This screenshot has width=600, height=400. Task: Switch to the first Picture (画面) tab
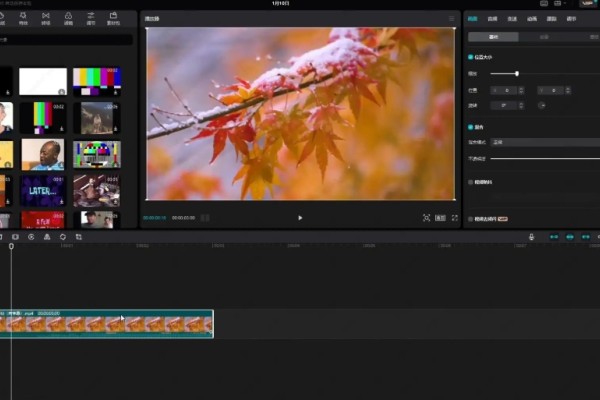[473, 18]
